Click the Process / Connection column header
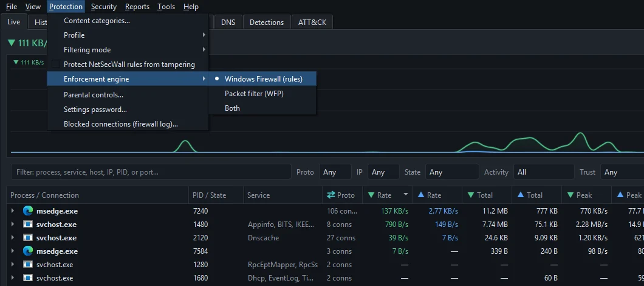Viewport: 644px width, 286px height. pyautogui.click(x=98, y=195)
